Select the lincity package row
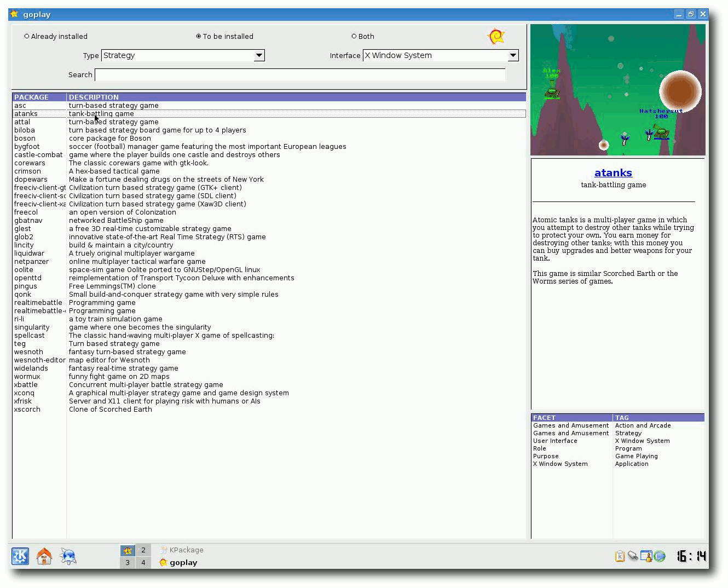728x588 pixels. [x=269, y=245]
